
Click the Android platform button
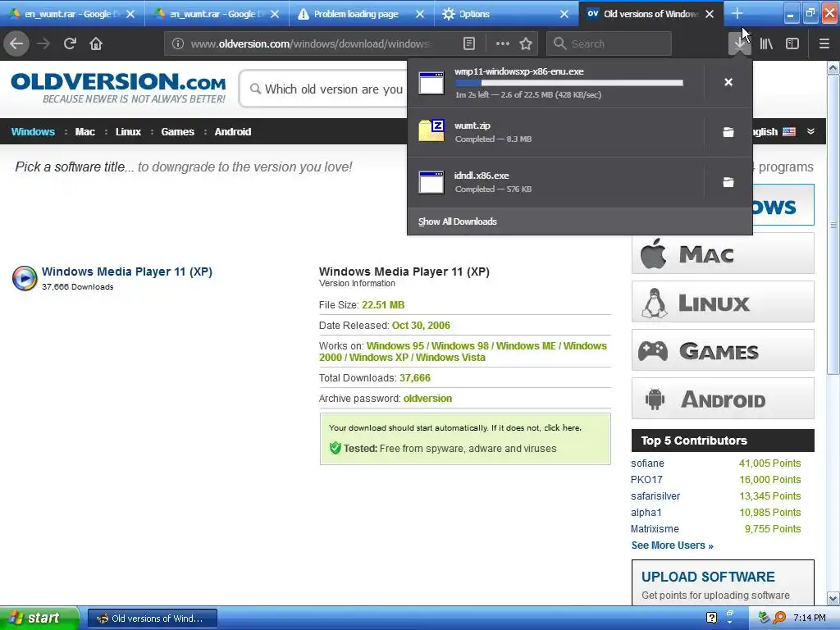point(723,399)
